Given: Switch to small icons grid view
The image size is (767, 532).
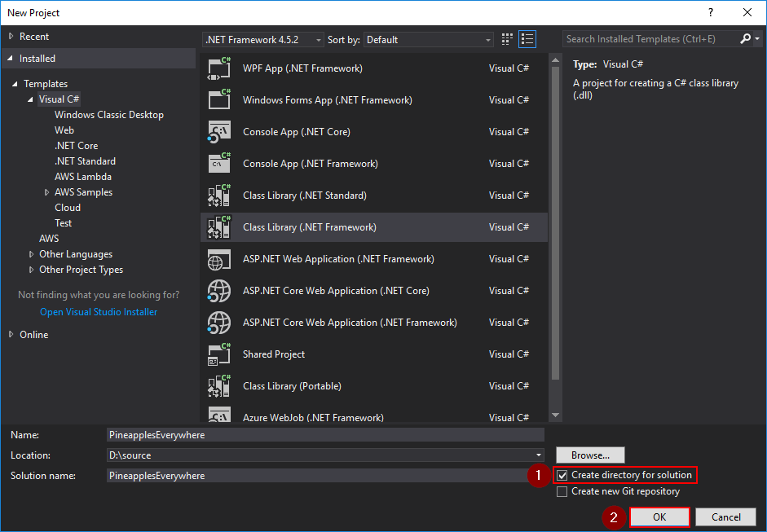Looking at the screenshot, I should [508, 39].
